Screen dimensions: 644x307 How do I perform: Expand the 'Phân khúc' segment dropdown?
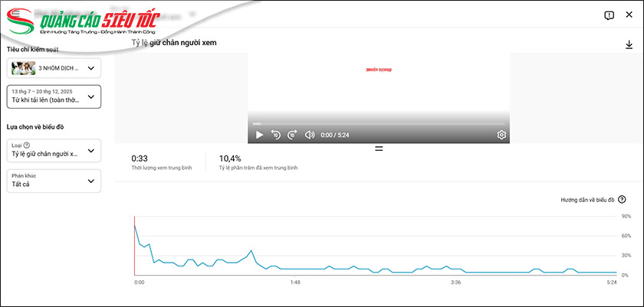pyautogui.click(x=91, y=181)
